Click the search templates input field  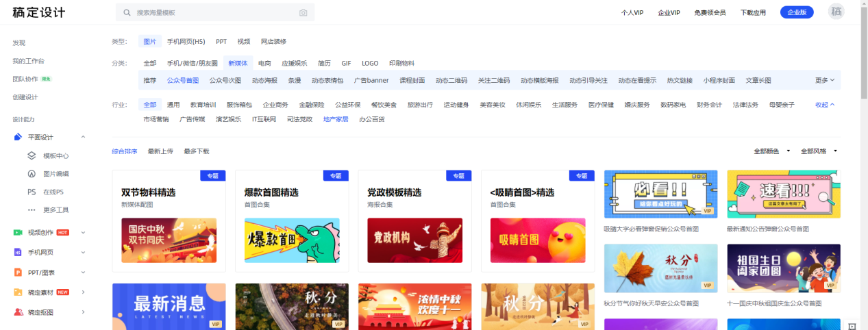215,12
